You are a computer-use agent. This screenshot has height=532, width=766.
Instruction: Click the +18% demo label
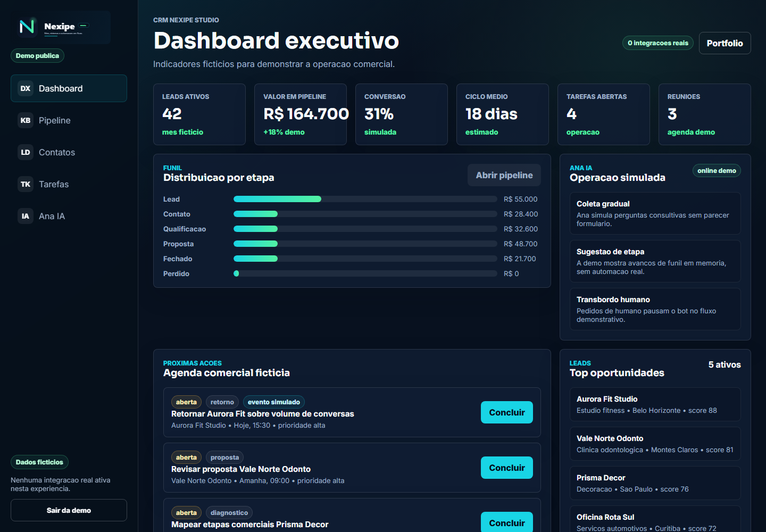click(x=284, y=132)
